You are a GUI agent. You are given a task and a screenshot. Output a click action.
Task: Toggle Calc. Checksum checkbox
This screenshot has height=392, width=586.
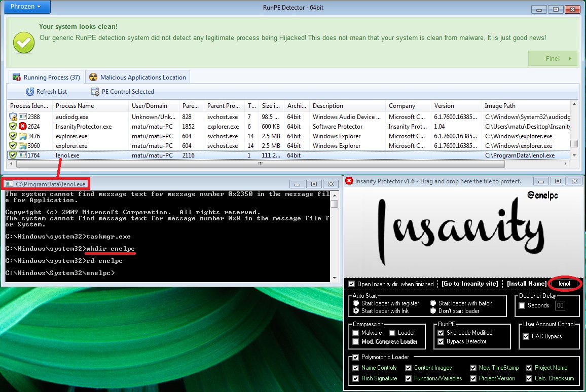pyautogui.click(x=529, y=378)
